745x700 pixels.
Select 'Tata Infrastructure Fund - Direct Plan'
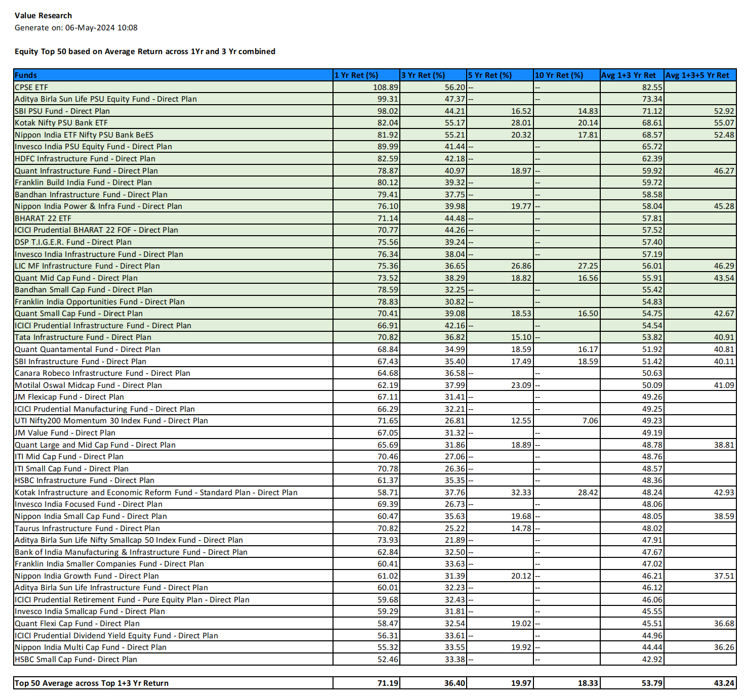point(83,337)
